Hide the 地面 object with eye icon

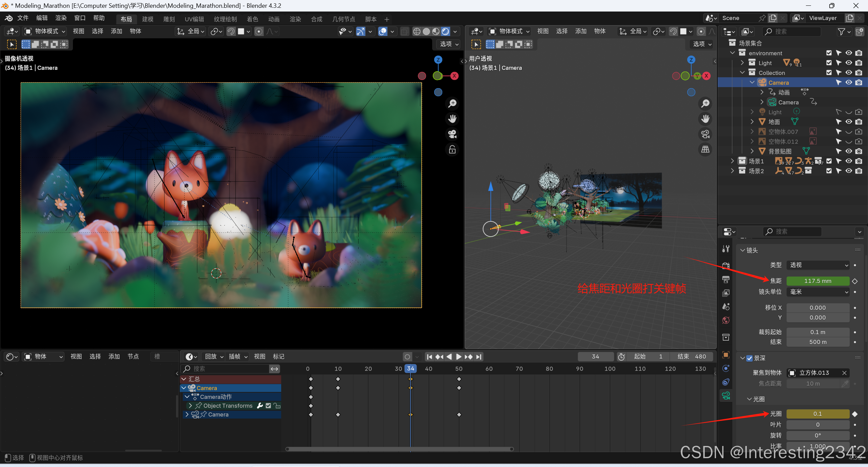(848, 122)
